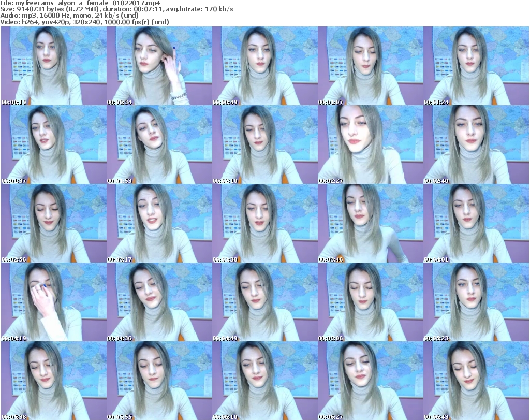Pick the frame at 00:01:07
This screenshot has height=420, width=530.
point(371,66)
